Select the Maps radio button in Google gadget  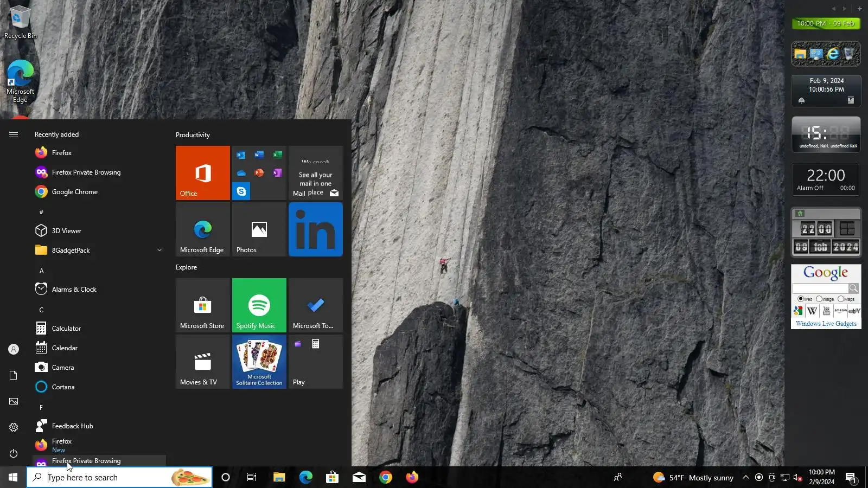pos(841,299)
